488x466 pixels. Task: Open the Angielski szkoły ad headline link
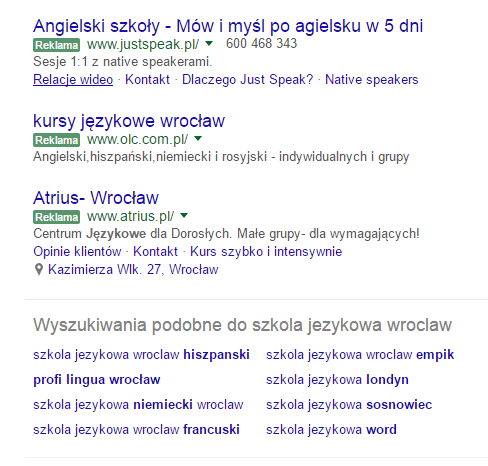click(228, 26)
